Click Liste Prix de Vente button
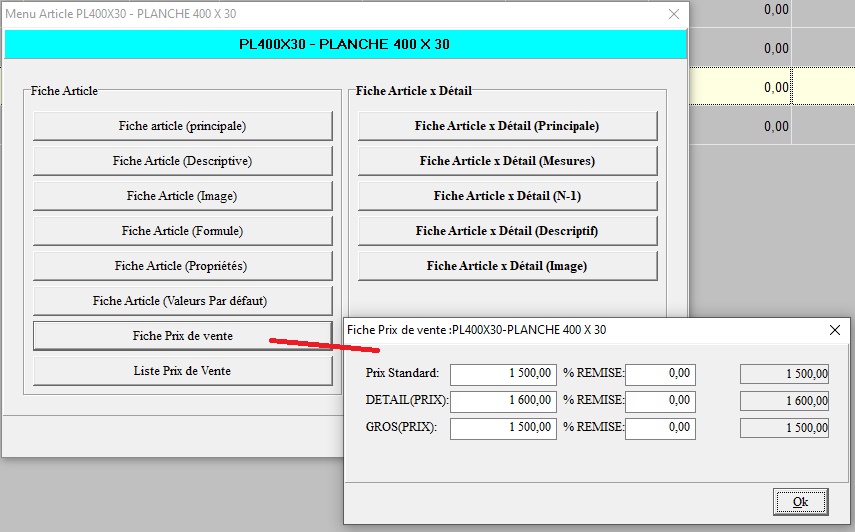The height and width of the screenshot is (532, 855). click(182, 371)
